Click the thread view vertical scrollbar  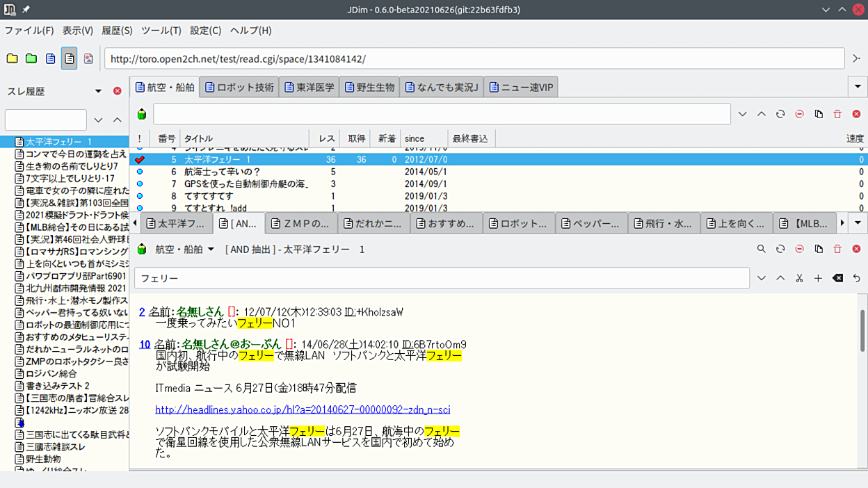862,348
